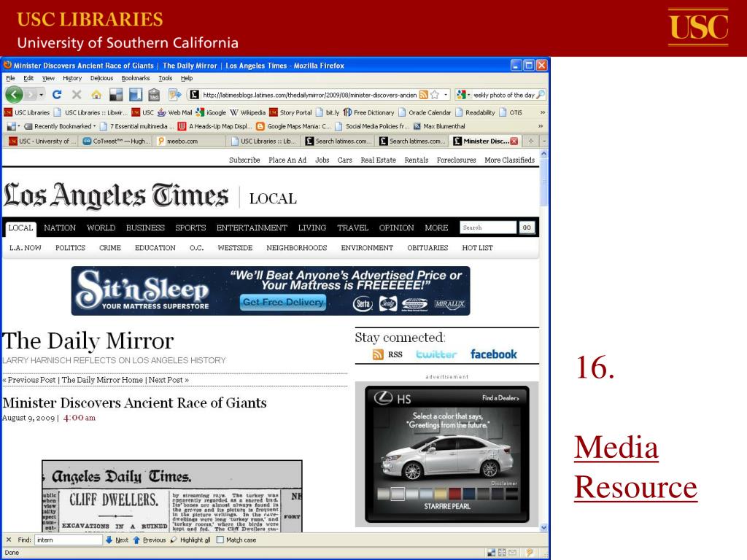The height and width of the screenshot is (560, 747).
Task: Go to the Home page icon
Action: [x=96, y=95]
